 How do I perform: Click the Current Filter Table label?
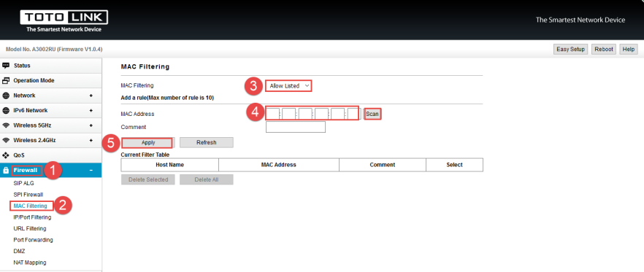click(x=145, y=155)
